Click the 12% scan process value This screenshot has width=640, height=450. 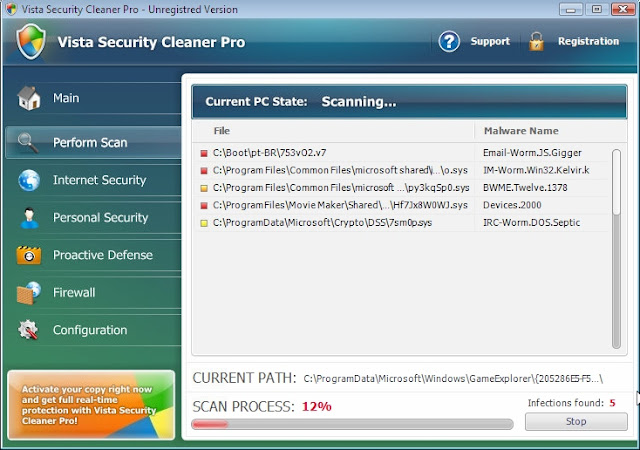317,407
